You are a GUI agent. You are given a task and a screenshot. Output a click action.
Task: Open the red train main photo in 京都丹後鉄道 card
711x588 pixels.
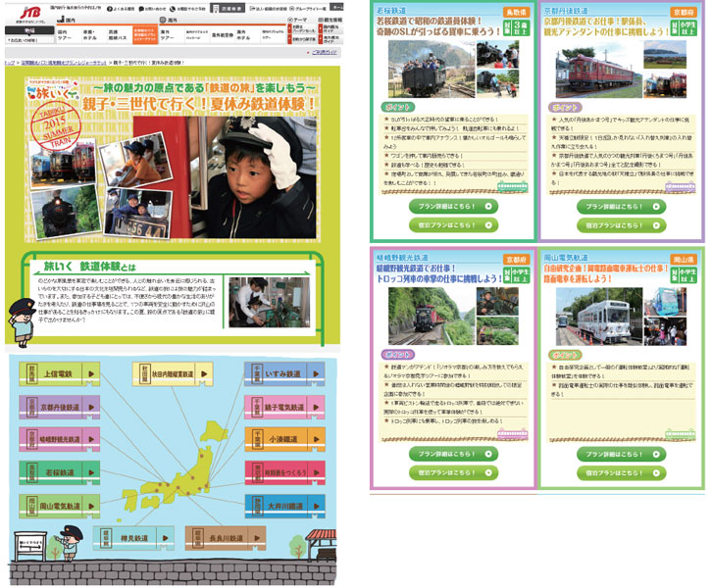599,70
